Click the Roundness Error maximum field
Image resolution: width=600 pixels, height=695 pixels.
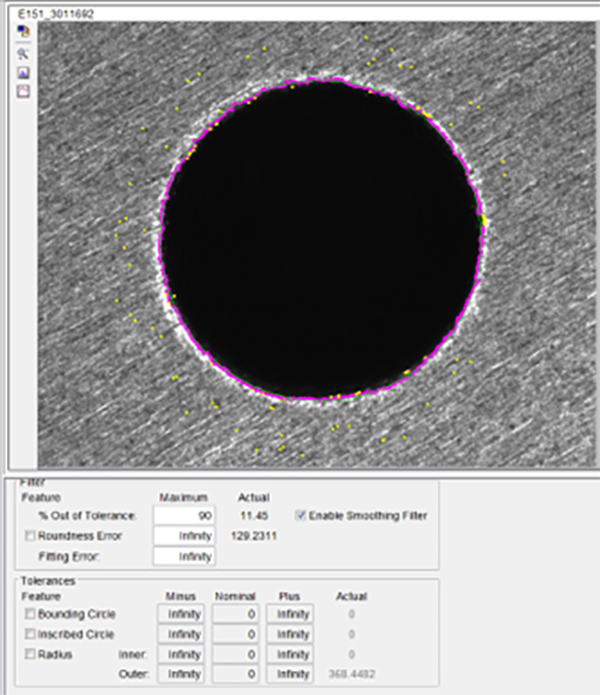pyautogui.click(x=183, y=536)
